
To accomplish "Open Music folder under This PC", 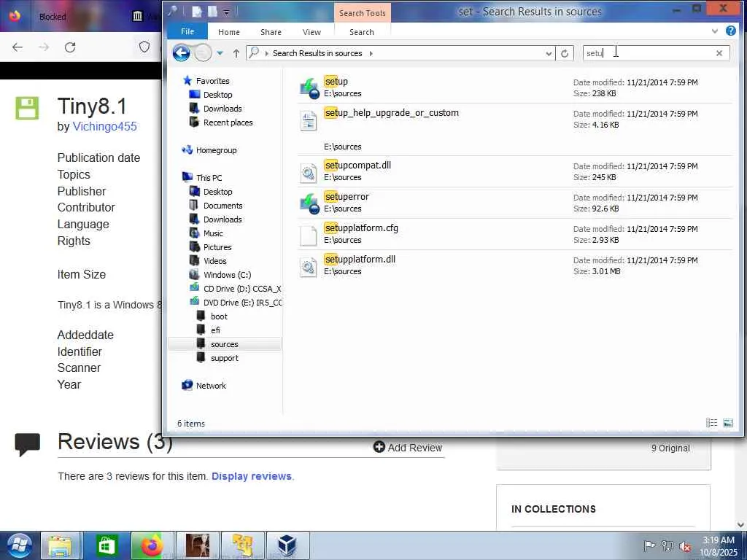I will click(x=213, y=233).
